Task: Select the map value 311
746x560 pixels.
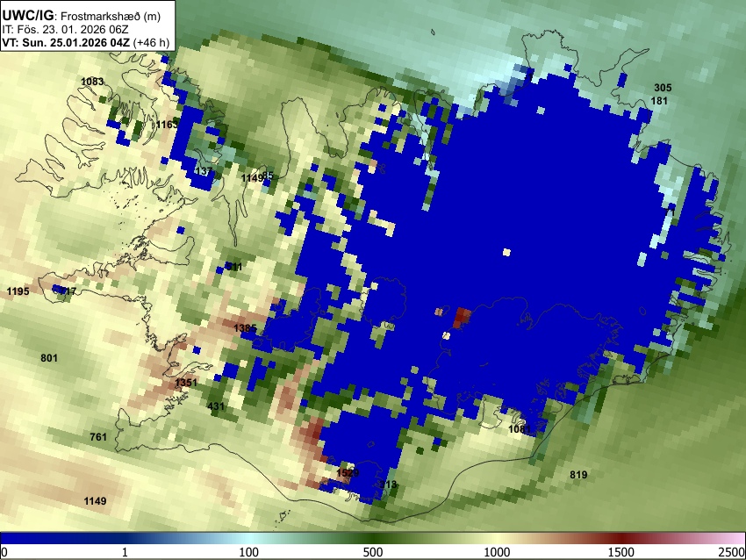Action: point(233,267)
